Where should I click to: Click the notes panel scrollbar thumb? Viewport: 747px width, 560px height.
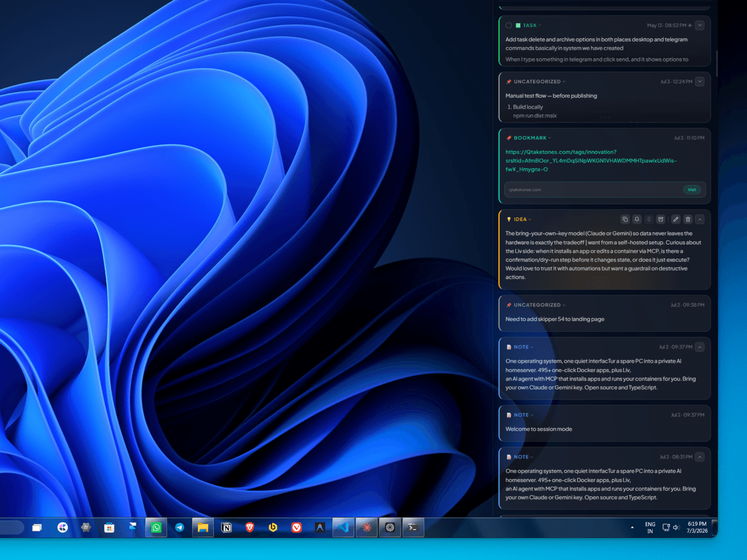click(x=716, y=63)
